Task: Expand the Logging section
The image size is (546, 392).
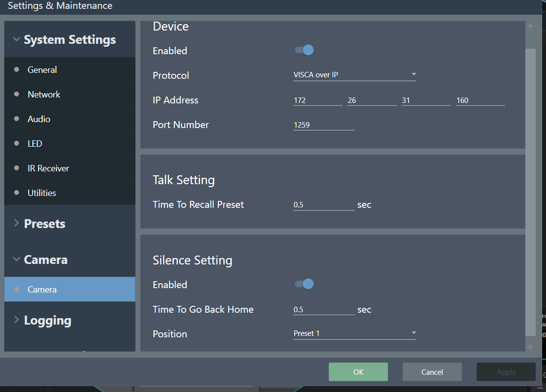Action: click(x=69, y=320)
